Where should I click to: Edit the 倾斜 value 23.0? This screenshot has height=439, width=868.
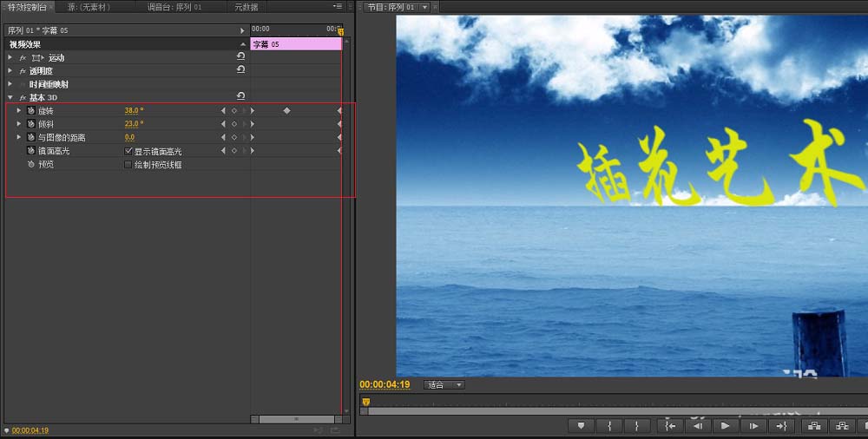(x=134, y=124)
